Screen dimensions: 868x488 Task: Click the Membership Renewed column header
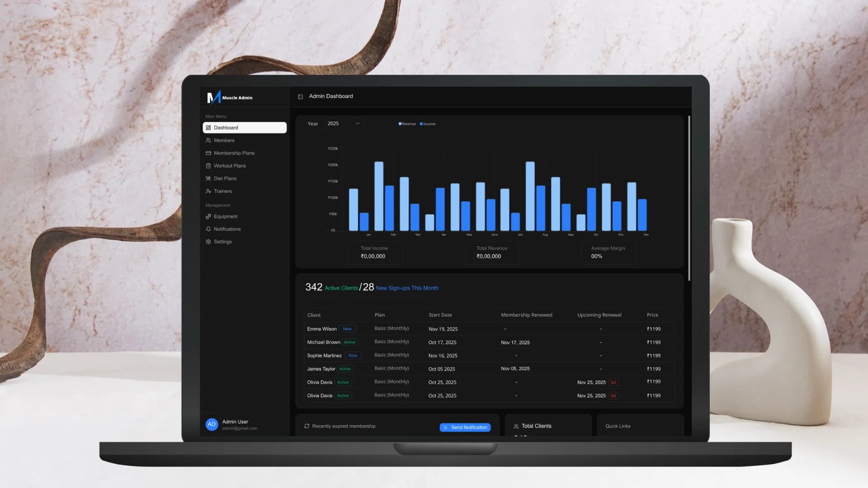pyautogui.click(x=527, y=315)
